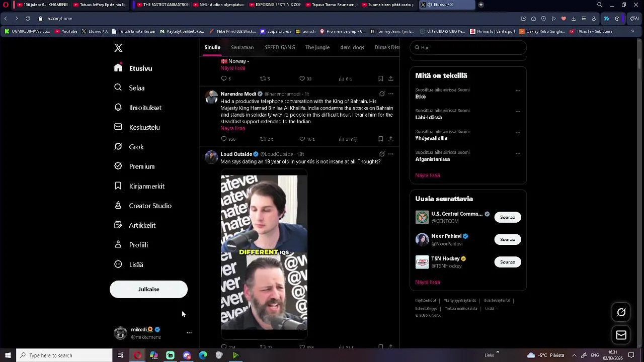Follow U.S. Central Command with Seuraa
This screenshot has height=362, width=644.
pos(508,217)
